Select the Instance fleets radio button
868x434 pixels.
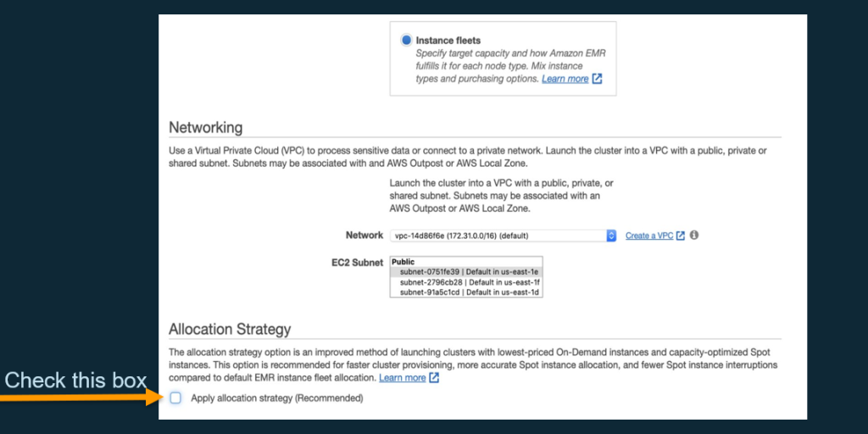point(407,40)
